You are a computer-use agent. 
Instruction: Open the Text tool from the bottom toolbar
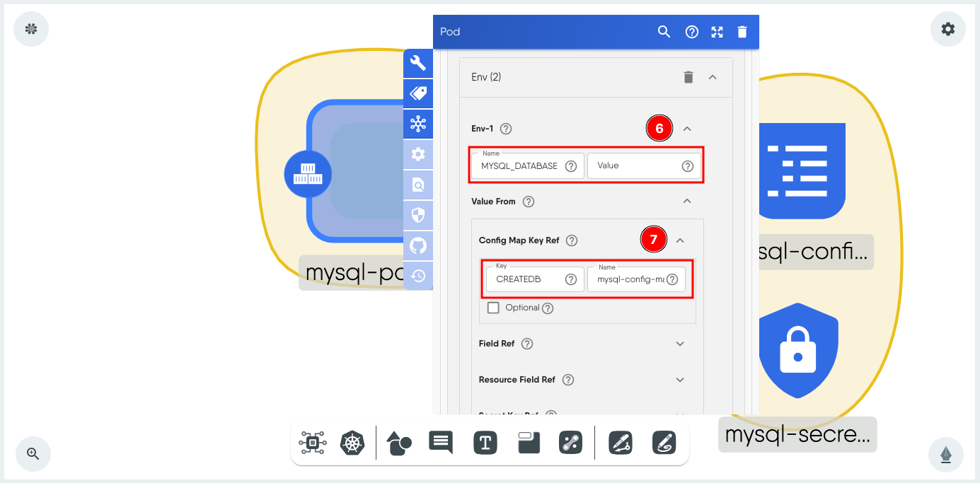click(485, 443)
